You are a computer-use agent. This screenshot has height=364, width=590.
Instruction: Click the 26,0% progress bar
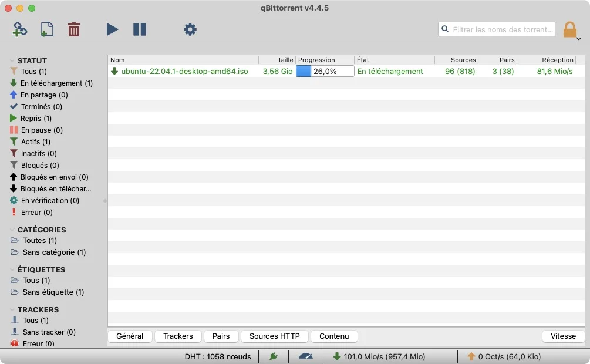pos(325,71)
